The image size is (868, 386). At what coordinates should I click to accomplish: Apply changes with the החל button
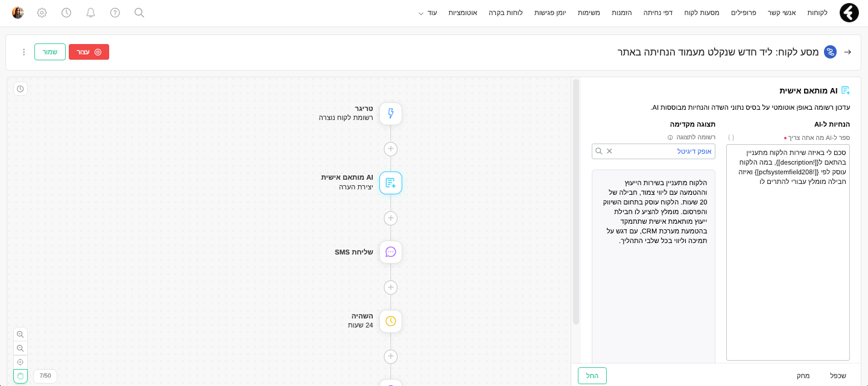(592, 376)
